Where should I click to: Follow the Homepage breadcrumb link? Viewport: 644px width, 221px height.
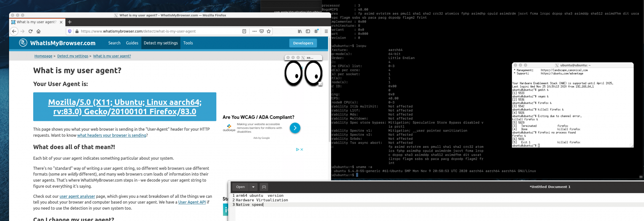tap(43, 56)
